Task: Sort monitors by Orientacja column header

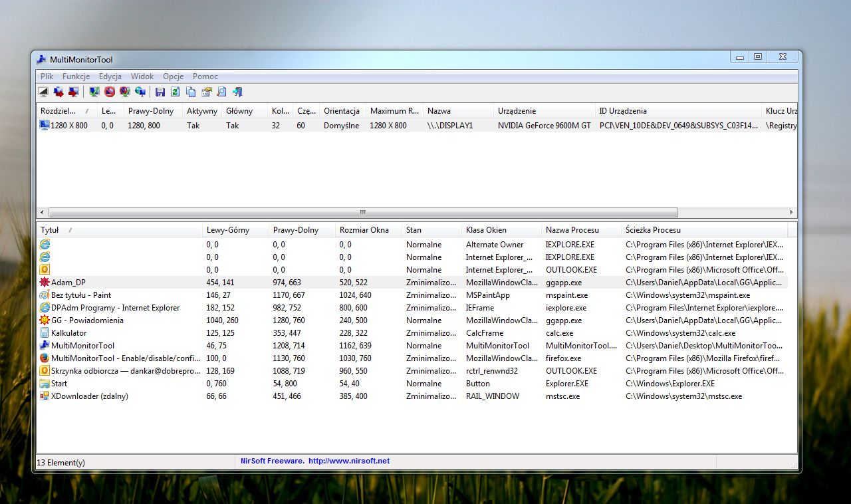Action: [x=342, y=111]
